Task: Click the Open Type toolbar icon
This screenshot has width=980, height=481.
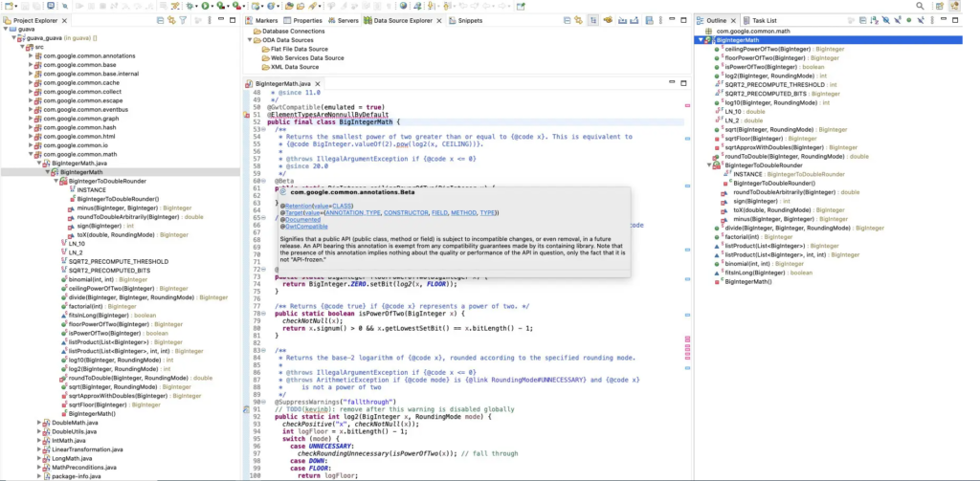Action: click(289, 6)
